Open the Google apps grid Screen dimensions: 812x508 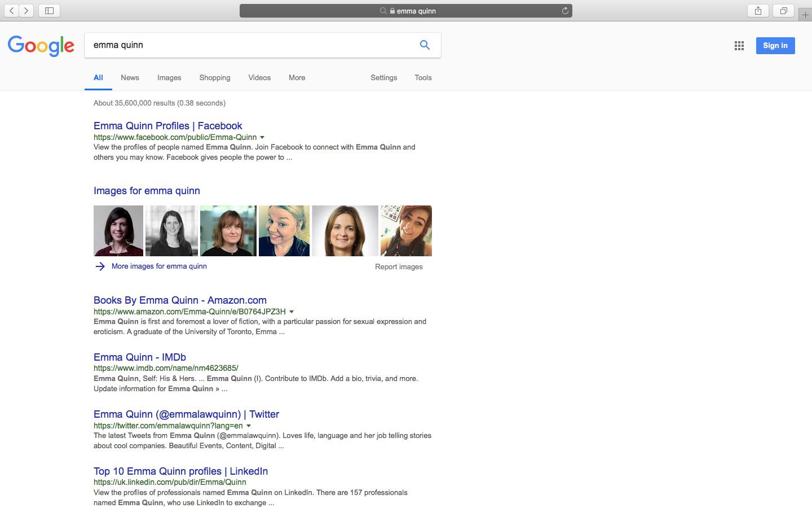coord(739,46)
